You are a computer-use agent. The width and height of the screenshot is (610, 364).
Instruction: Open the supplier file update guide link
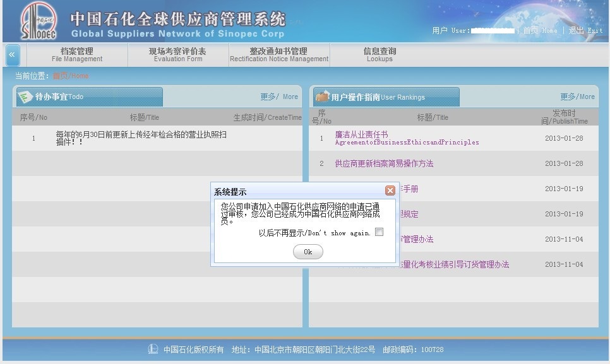click(x=384, y=163)
